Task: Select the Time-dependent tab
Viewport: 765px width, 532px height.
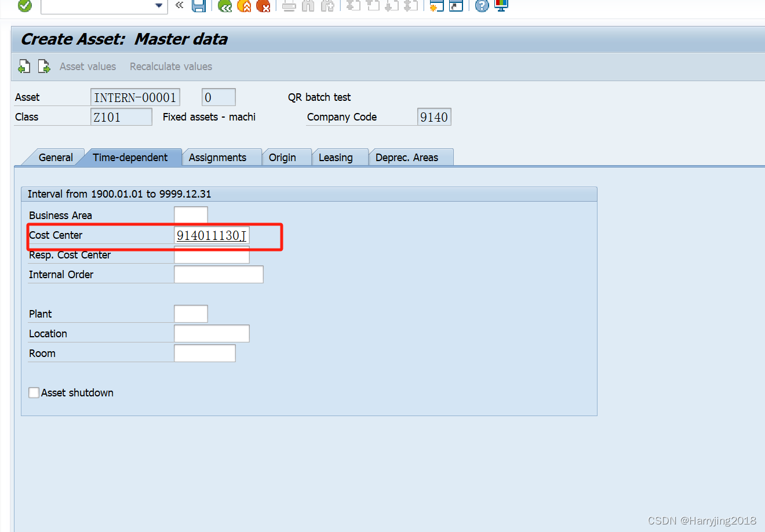Action: coord(130,158)
